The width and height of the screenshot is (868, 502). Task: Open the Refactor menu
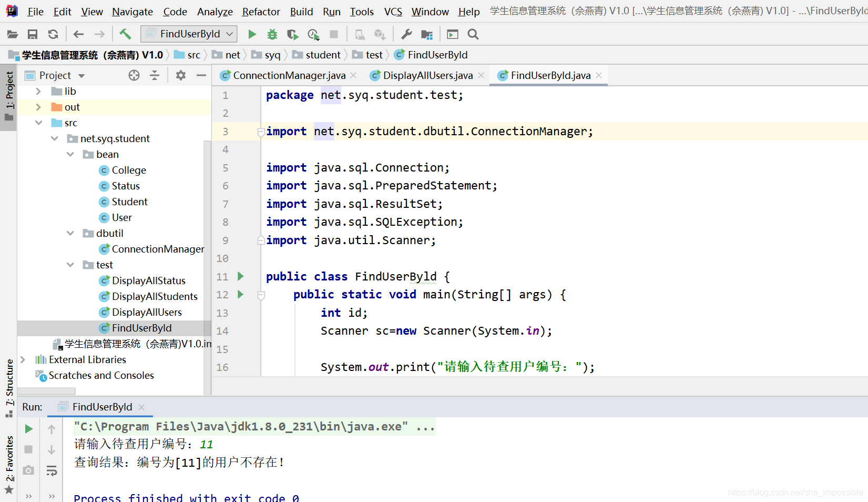(261, 12)
